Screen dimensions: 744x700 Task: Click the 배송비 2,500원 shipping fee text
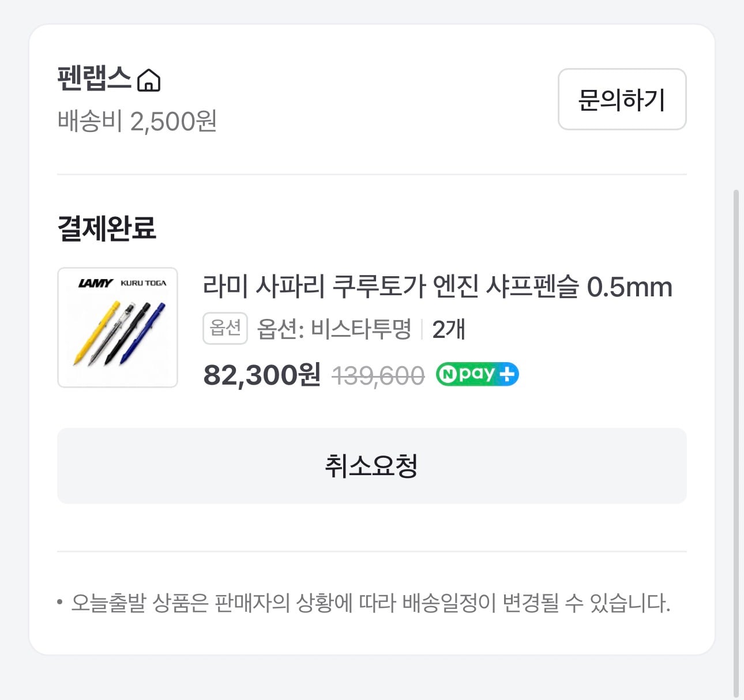[137, 122]
